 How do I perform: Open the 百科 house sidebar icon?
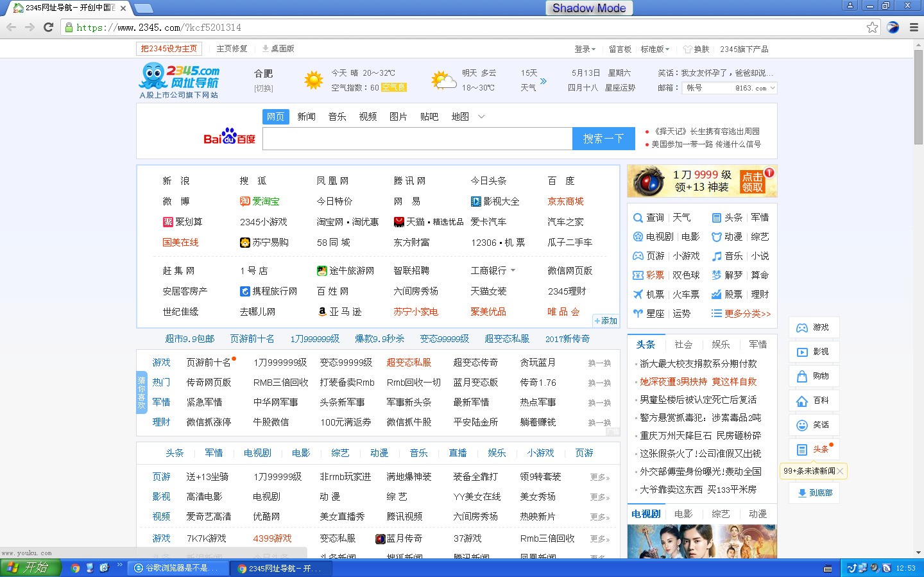802,400
